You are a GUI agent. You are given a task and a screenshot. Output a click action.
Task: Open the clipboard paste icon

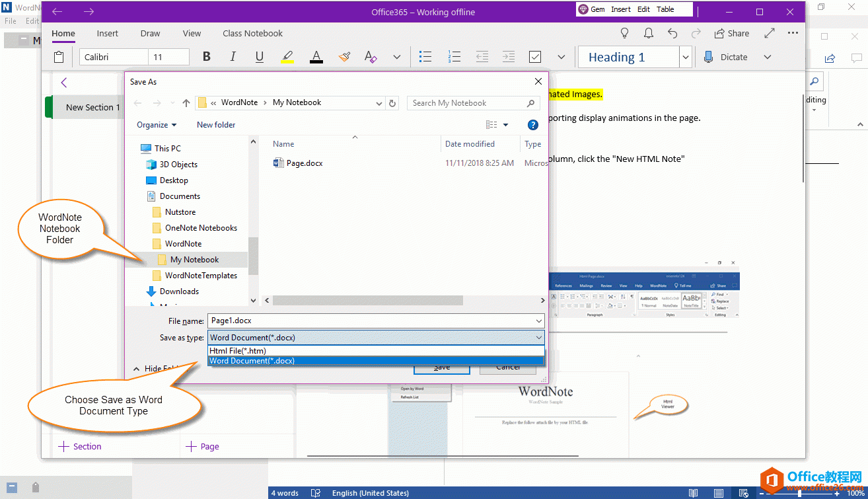point(59,57)
